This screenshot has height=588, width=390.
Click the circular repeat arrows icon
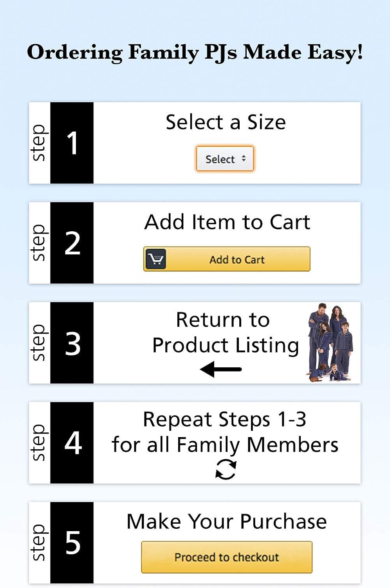226,470
